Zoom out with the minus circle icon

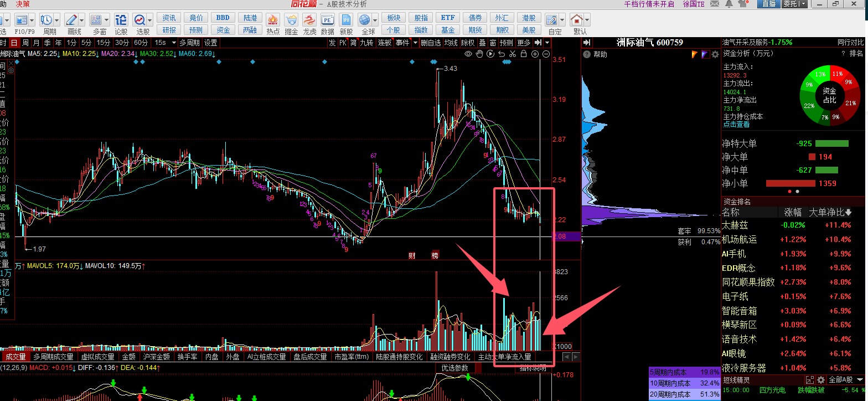(546, 54)
